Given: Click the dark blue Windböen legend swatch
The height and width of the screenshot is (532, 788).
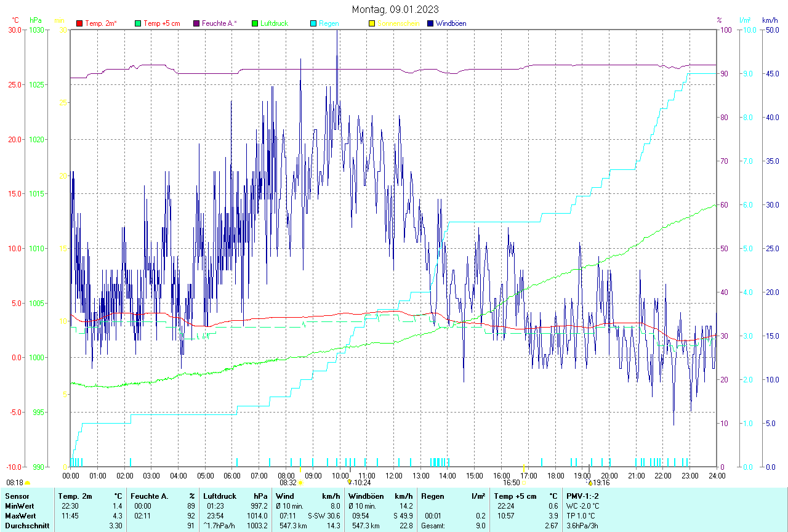Looking at the screenshot, I should [430, 23].
